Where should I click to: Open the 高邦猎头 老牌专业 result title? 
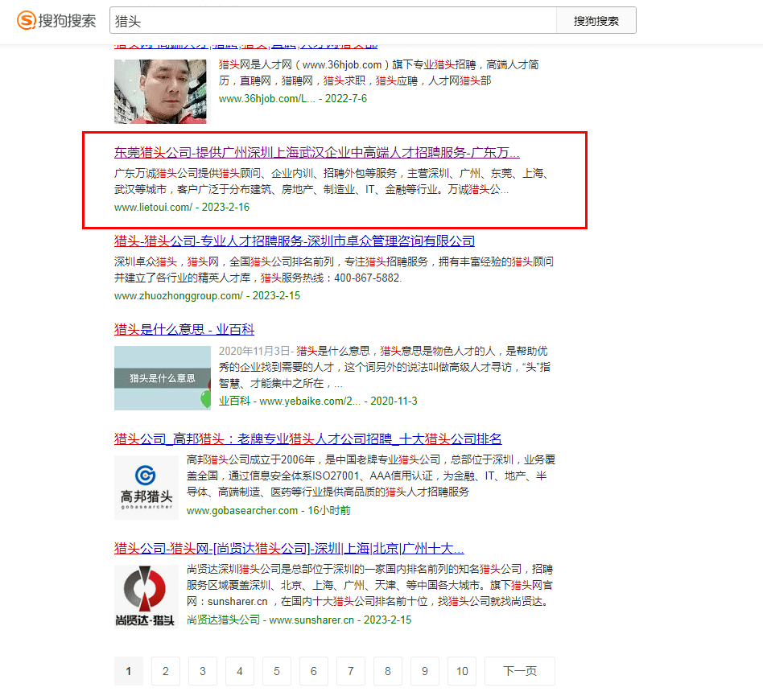point(307,439)
